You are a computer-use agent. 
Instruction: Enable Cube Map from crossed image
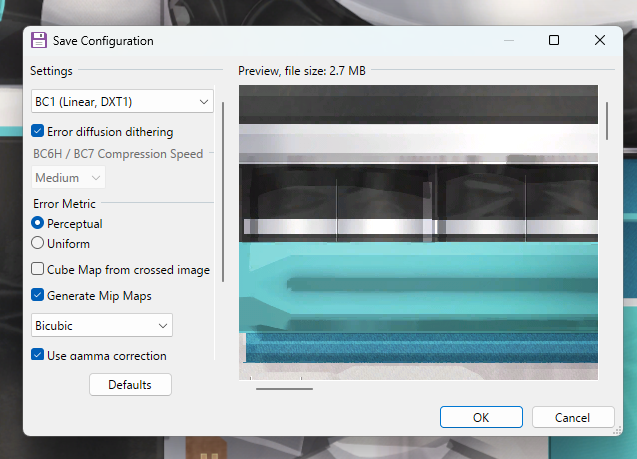pos(38,269)
